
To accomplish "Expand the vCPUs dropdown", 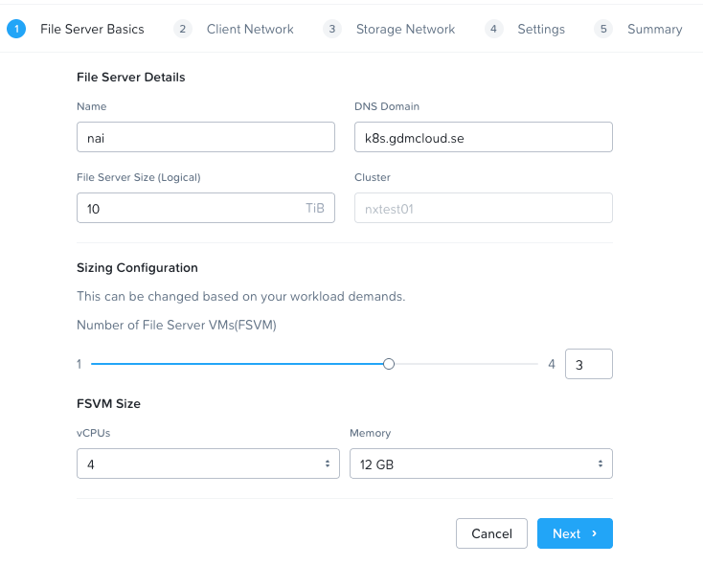I will (x=208, y=464).
